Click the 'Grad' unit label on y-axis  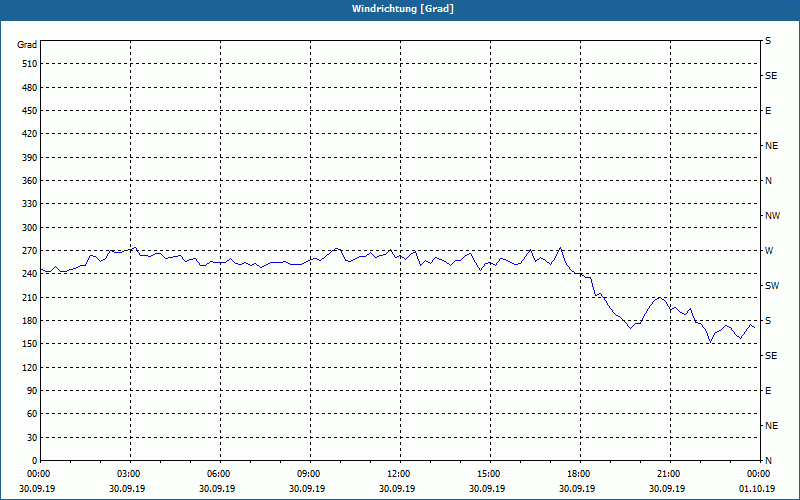click(x=27, y=45)
